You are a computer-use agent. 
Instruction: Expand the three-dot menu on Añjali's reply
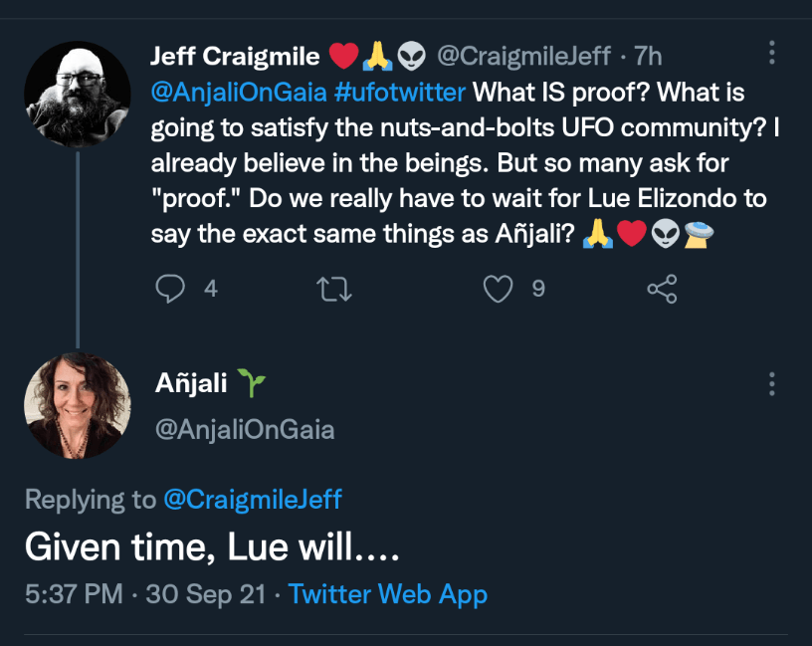772,384
